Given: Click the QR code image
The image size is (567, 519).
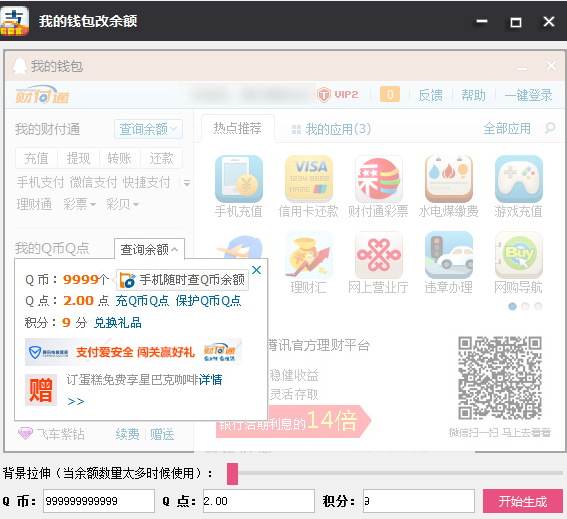Looking at the screenshot, I should click(500, 378).
